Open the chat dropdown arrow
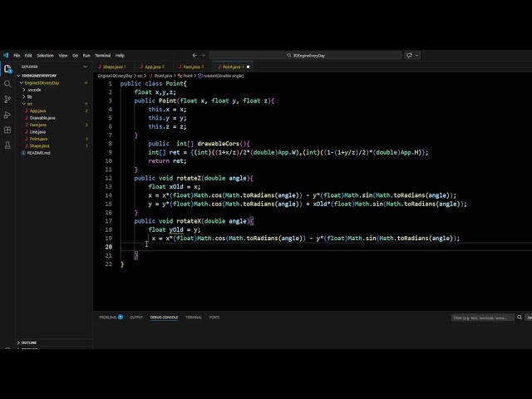The height and width of the screenshot is (399, 532). (416, 56)
